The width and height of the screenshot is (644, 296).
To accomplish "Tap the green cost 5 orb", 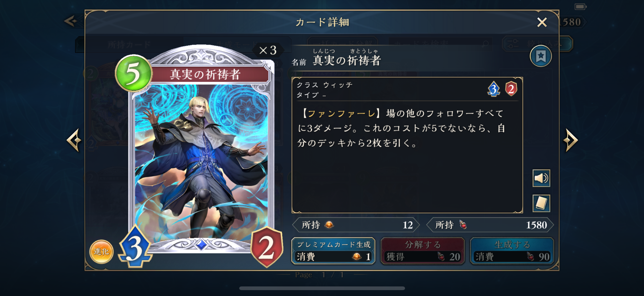I will [x=134, y=73].
